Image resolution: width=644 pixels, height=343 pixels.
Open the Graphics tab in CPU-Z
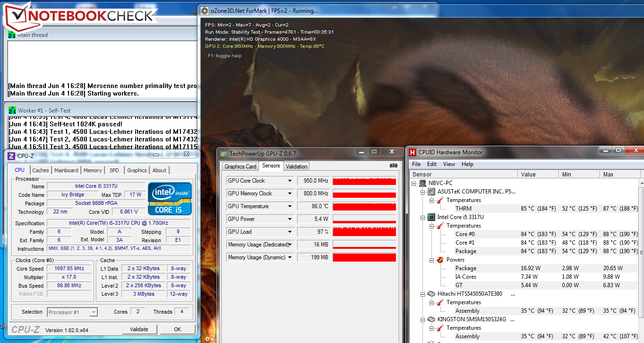[137, 170]
